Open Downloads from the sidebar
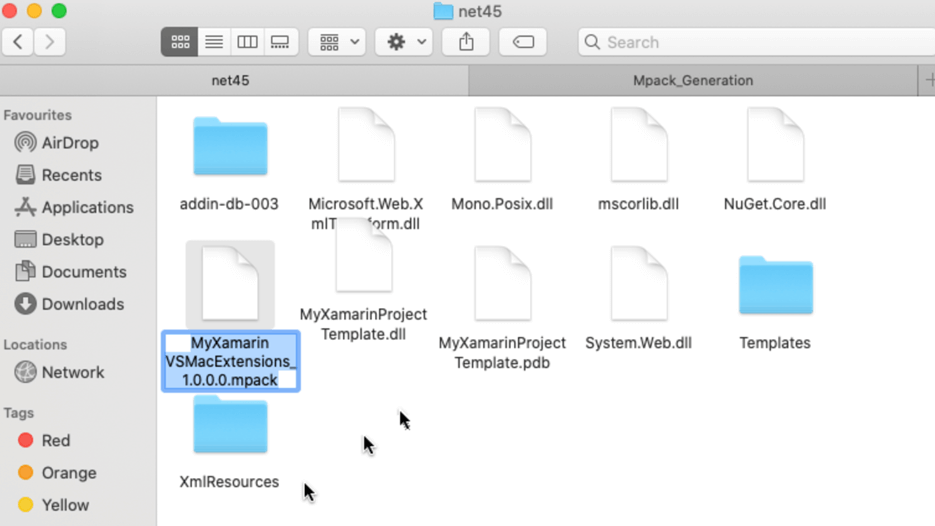 (x=82, y=304)
